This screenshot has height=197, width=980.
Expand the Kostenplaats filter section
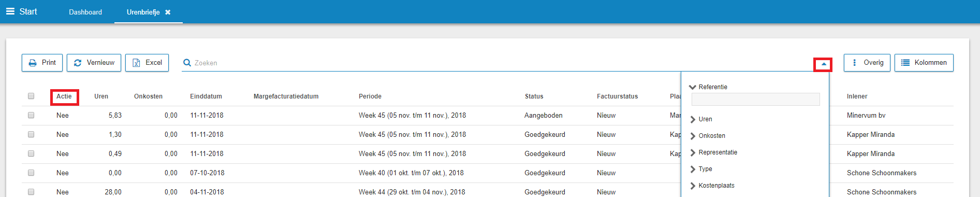pos(712,186)
